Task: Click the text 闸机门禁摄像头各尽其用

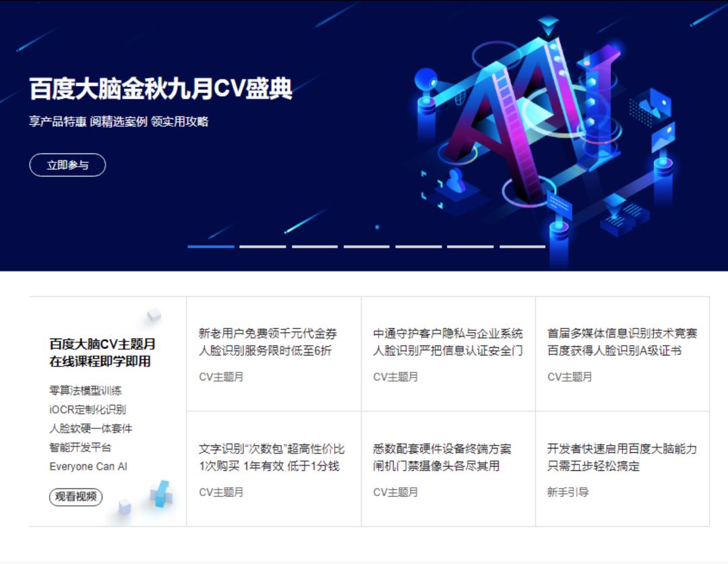Action: tap(436, 466)
